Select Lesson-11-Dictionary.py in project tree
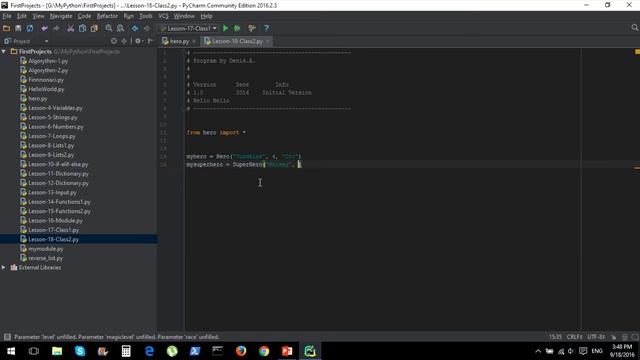 coord(58,173)
